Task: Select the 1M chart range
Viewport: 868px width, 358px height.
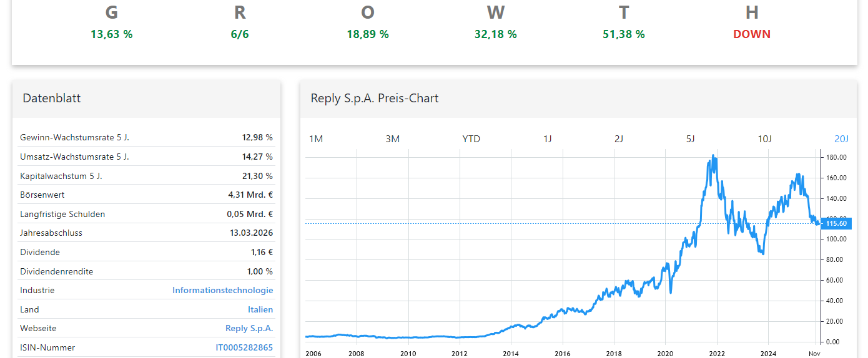Action: [x=316, y=138]
